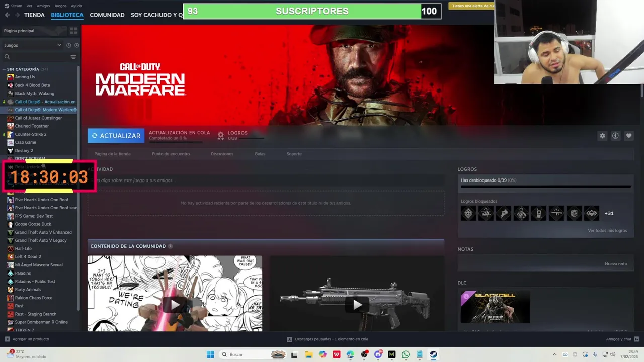Open the Steam menu

[16, 6]
